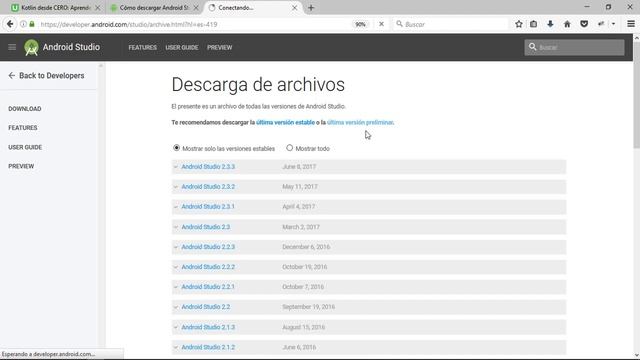
Task: Stop page loading with the X button
Action: (381, 24)
